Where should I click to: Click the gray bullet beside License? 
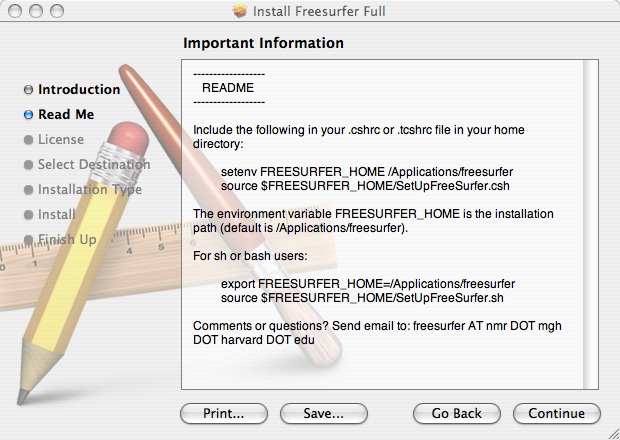click(x=28, y=140)
